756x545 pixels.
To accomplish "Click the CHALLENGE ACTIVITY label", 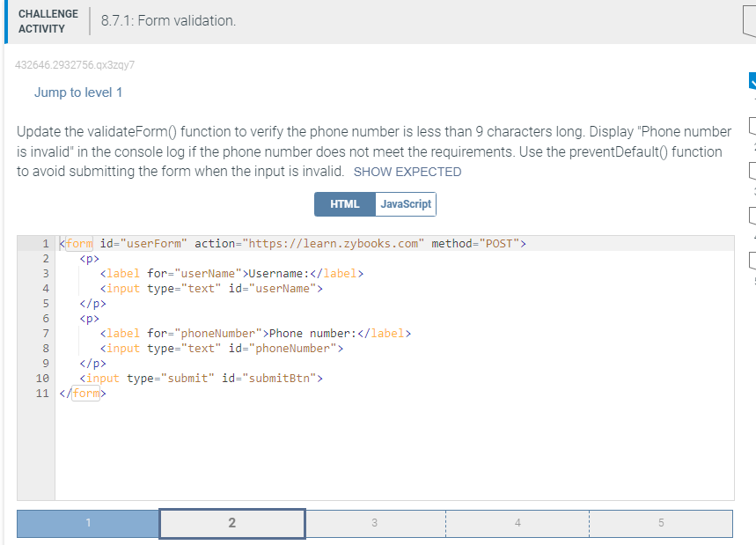I will pos(48,21).
